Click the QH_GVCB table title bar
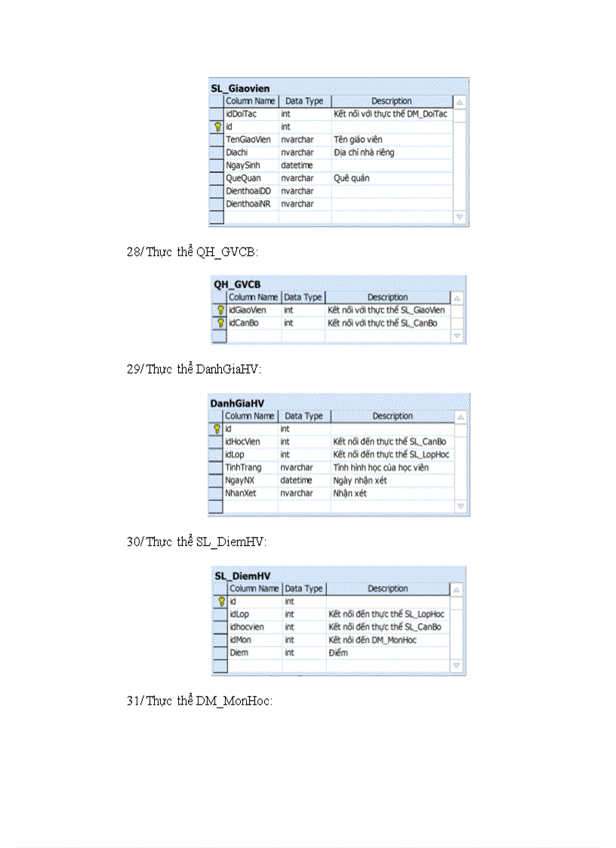Screen dimensions: 616x848 pos(238,283)
